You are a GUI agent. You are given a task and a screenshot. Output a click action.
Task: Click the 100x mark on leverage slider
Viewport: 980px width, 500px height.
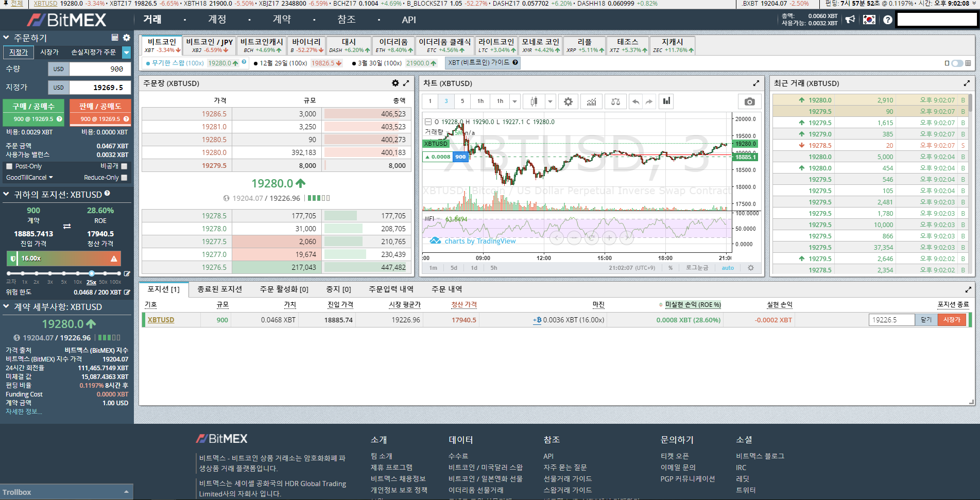[x=118, y=273]
